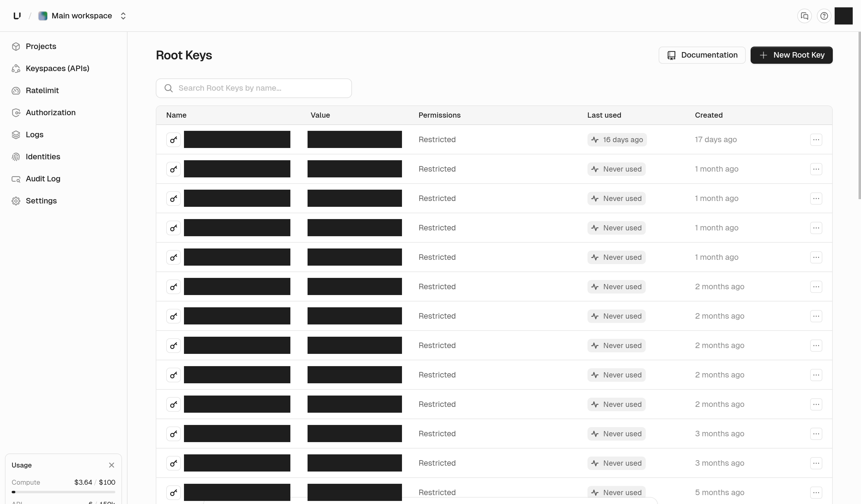Open actions menu for second root key row
The width and height of the screenshot is (861, 504).
coord(816,169)
